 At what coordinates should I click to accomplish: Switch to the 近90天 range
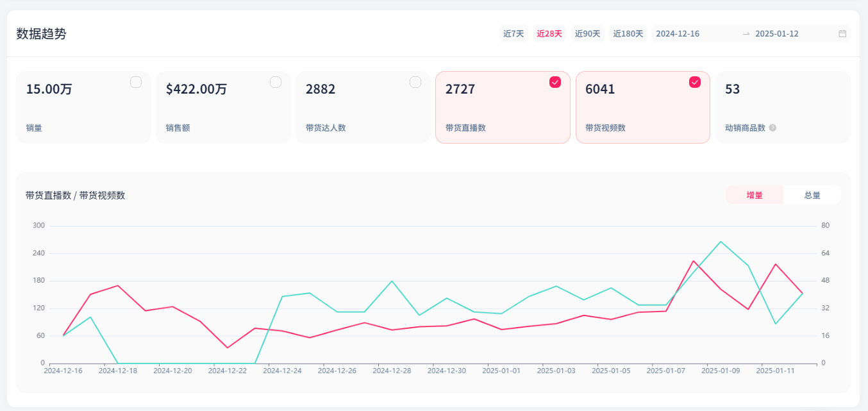(587, 34)
